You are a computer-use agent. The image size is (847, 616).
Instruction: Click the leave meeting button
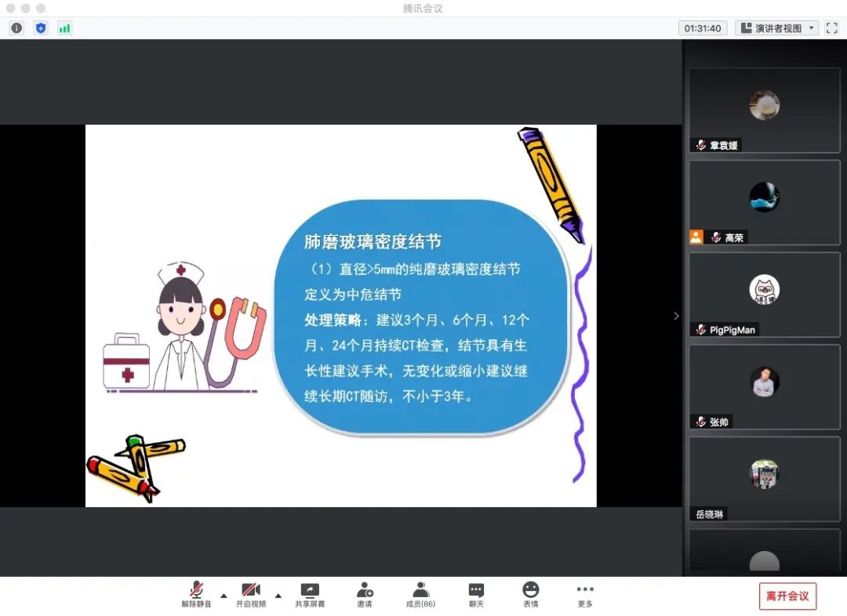(x=787, y=596)
